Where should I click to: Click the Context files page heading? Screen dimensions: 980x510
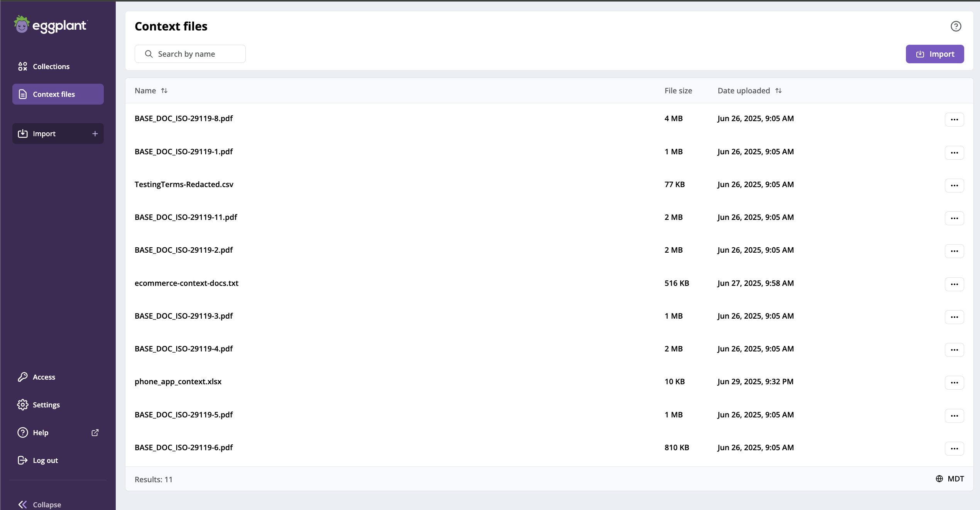[171, 26]
